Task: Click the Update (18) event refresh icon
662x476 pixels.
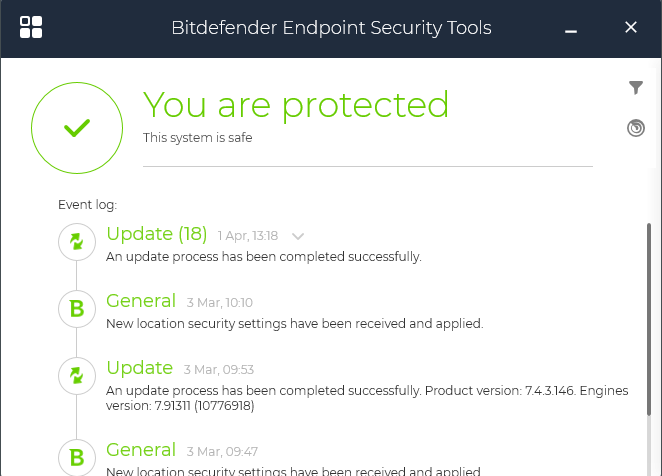Action: (77, 242)
